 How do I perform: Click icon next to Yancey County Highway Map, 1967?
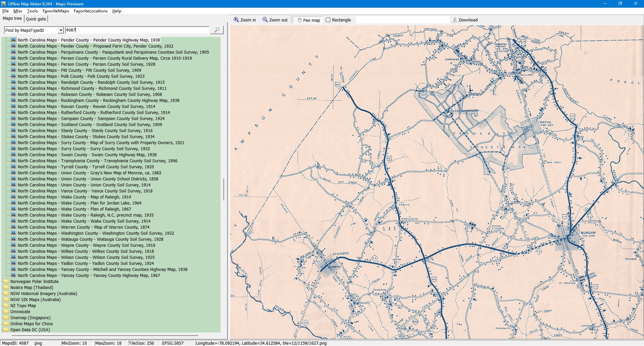tap(13, 275)
